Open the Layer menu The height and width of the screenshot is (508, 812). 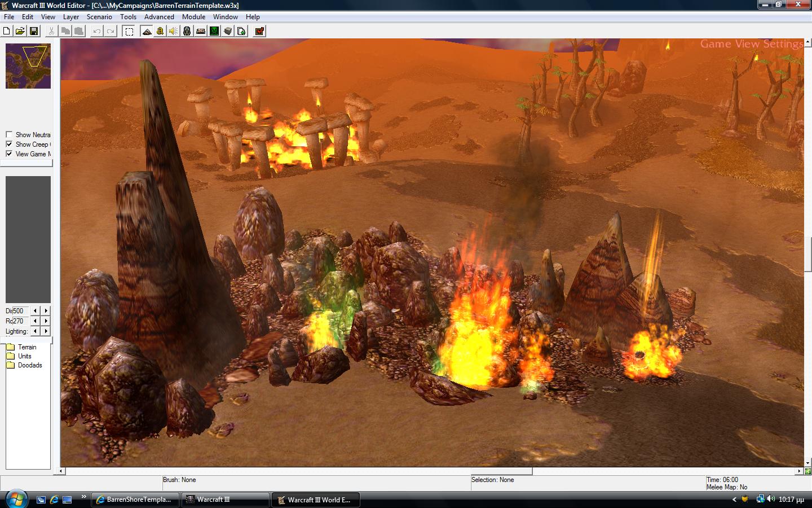tap(71, 17)
